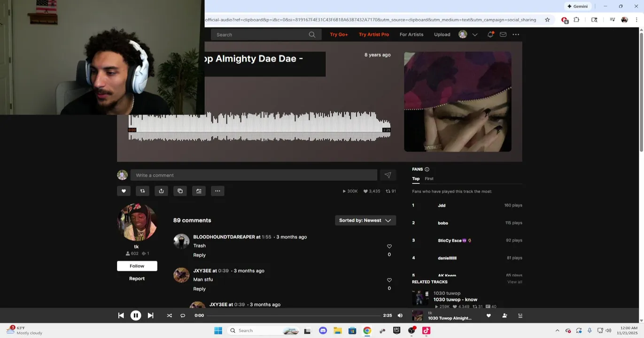Open fan bobo in the fans list
644x338 pixels.
point(442,223)
